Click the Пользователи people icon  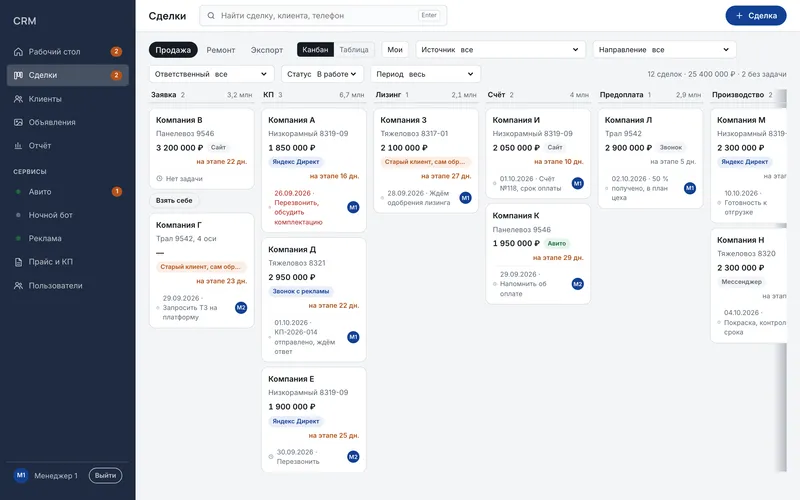(18, 285)
